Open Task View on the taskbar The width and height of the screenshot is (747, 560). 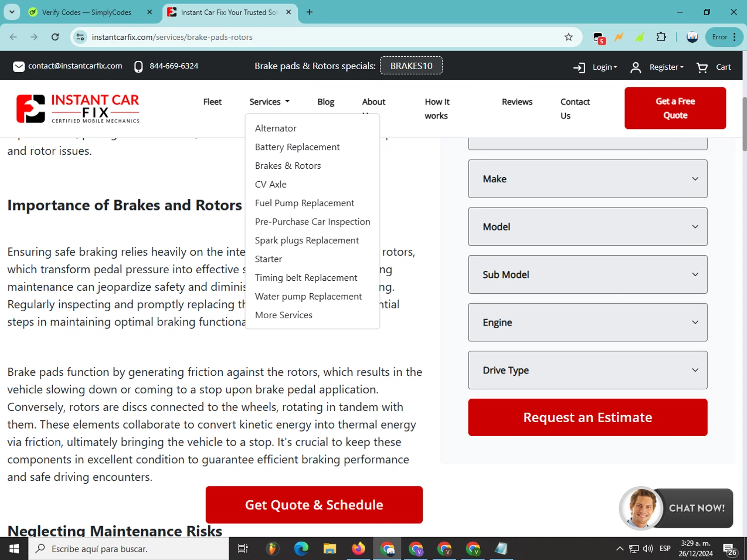(243, 549)
